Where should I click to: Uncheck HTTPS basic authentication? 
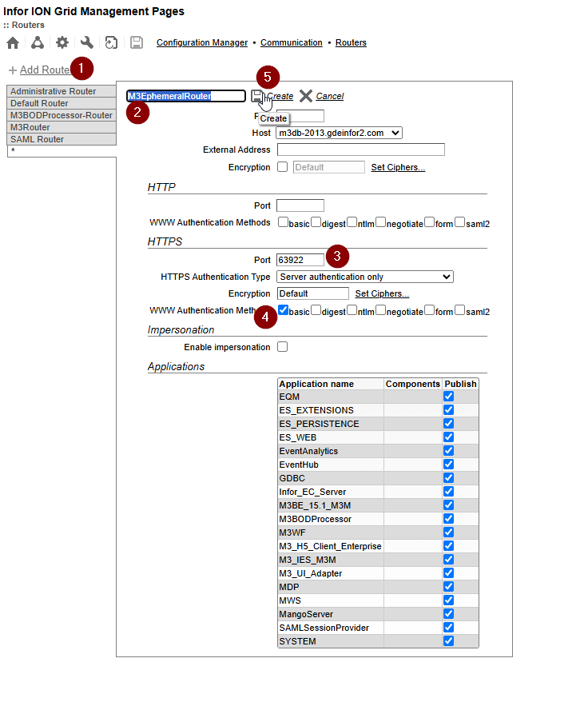tap(283, 309)
